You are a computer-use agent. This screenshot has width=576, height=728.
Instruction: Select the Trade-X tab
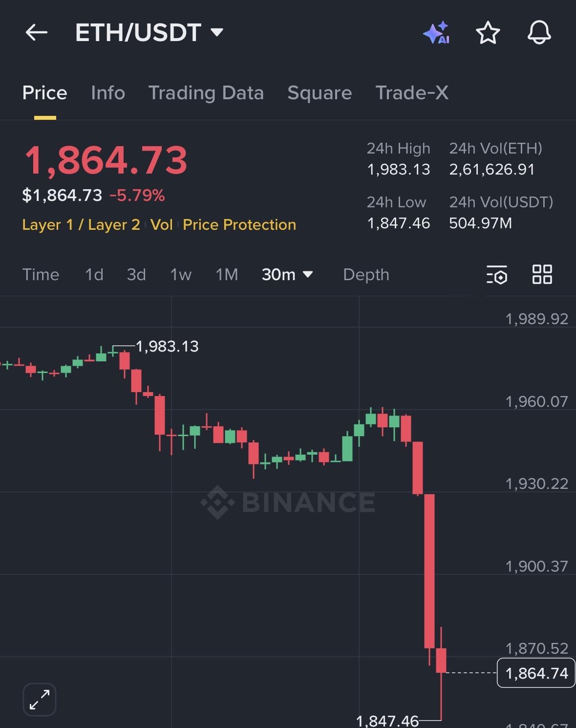click(412, 93)
